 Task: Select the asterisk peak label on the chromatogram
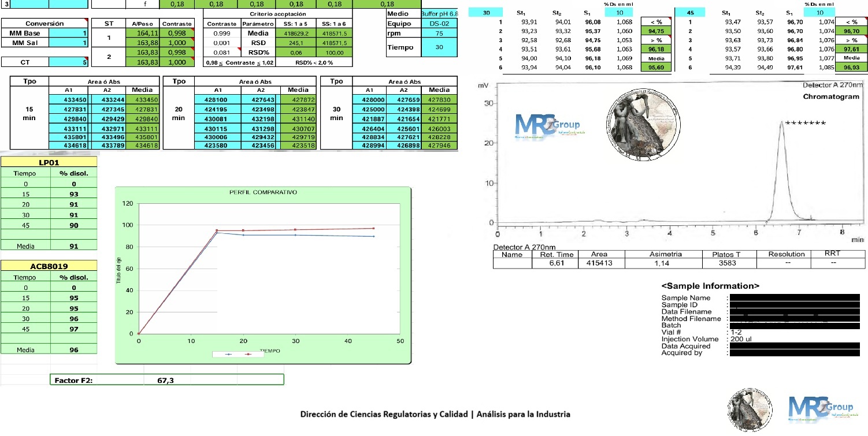coord(806,123)
